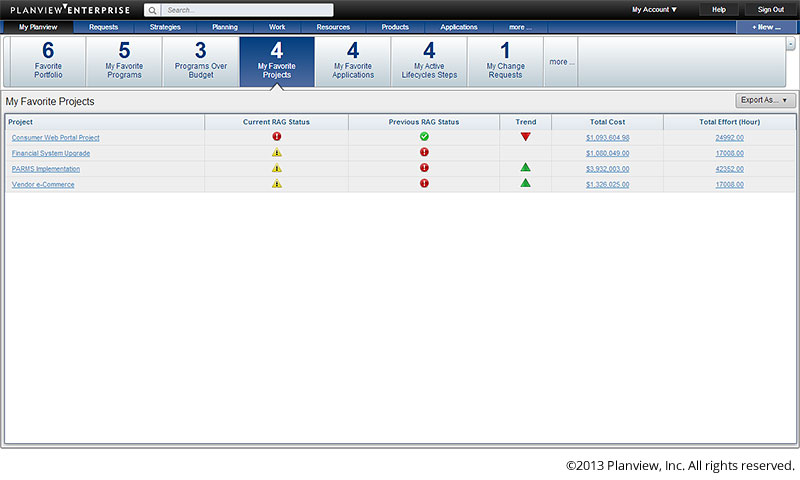Click yellow warning icon for Vendor e-Commerce
Screen dimensions: 800x480
click(x=277, y=184)
